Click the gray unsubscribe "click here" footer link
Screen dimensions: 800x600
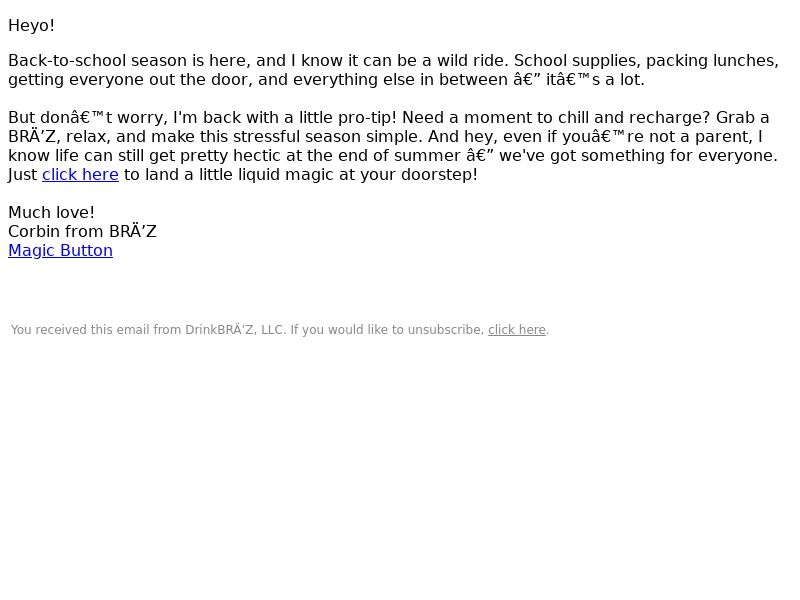[x=517, y=330]
